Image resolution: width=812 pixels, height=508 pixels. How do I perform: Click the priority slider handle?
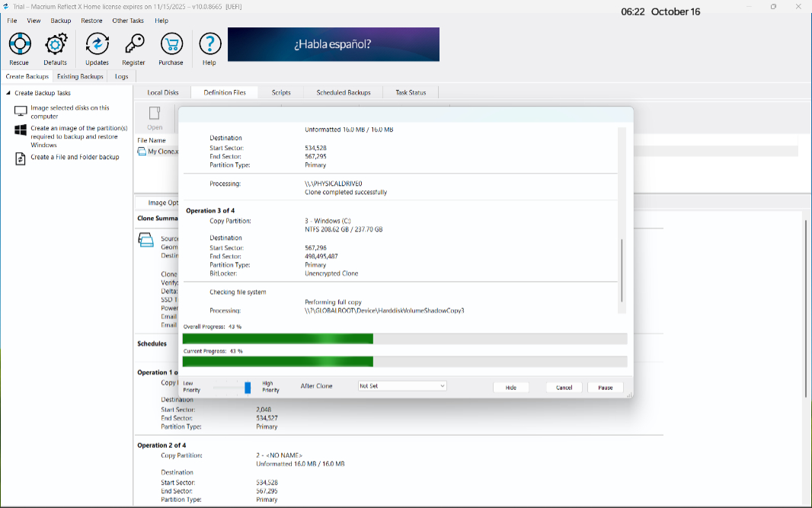[248, 388]
